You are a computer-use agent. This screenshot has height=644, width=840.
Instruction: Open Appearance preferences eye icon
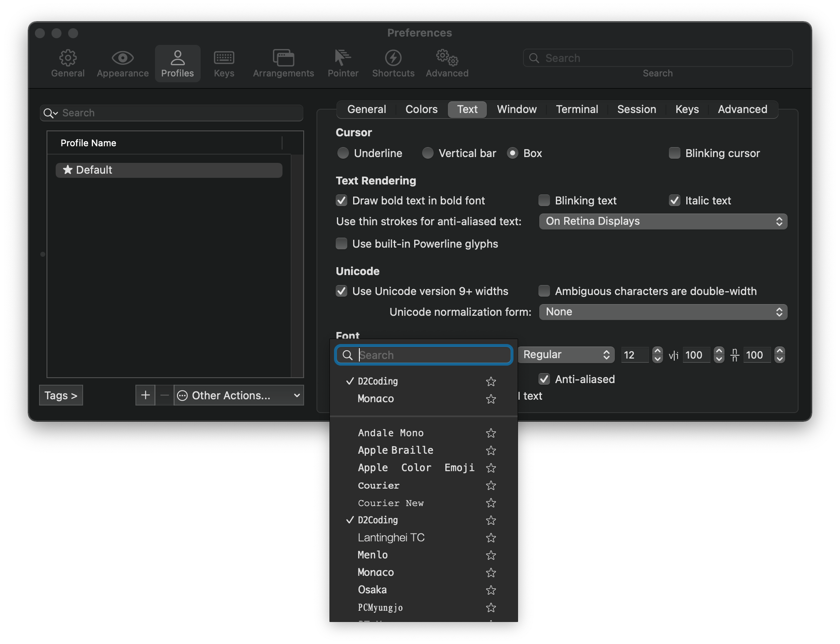(x=123, y=58)
